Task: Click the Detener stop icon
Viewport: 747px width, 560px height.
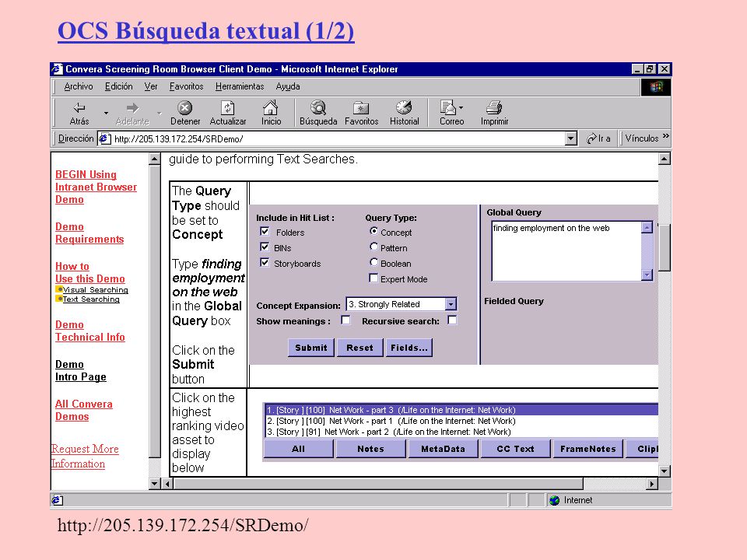Action: pyautogui.click(x=185, y=107)
